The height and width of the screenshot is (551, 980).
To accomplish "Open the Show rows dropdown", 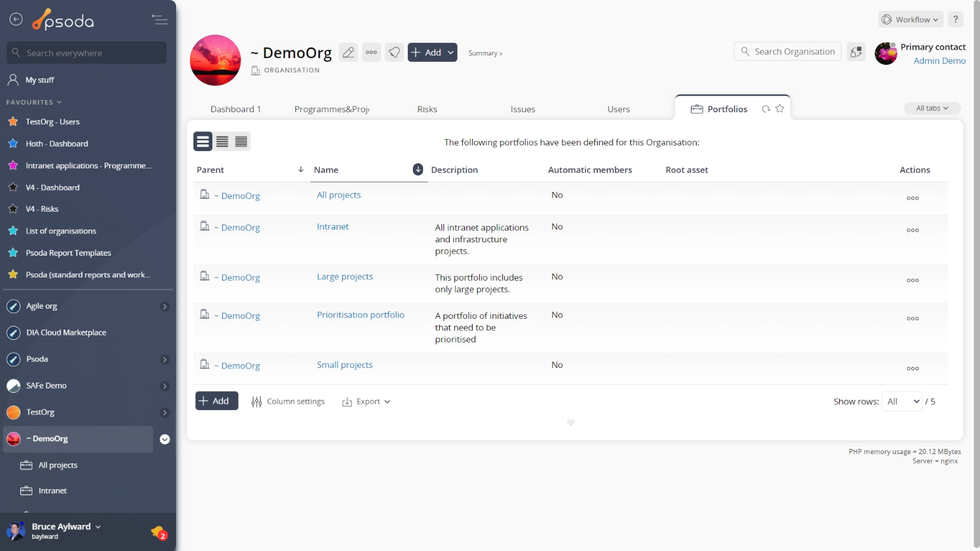I will pyautogui.click(x=902, y=402).
